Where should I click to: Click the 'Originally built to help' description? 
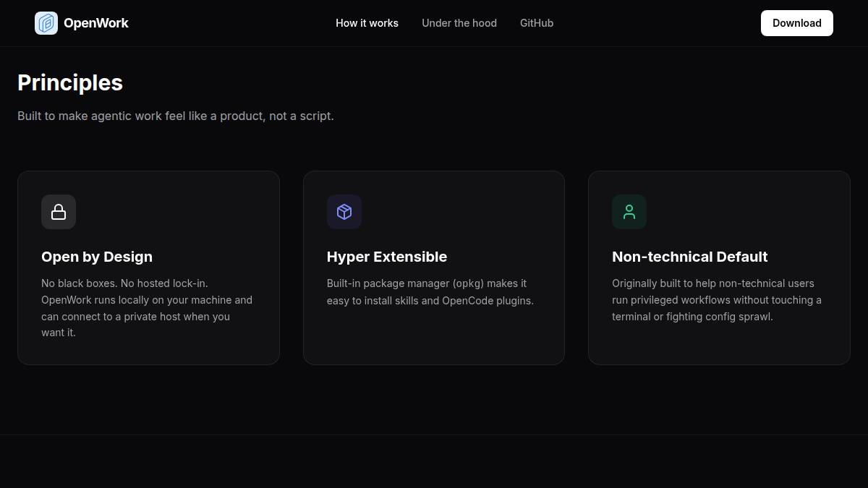717,300
